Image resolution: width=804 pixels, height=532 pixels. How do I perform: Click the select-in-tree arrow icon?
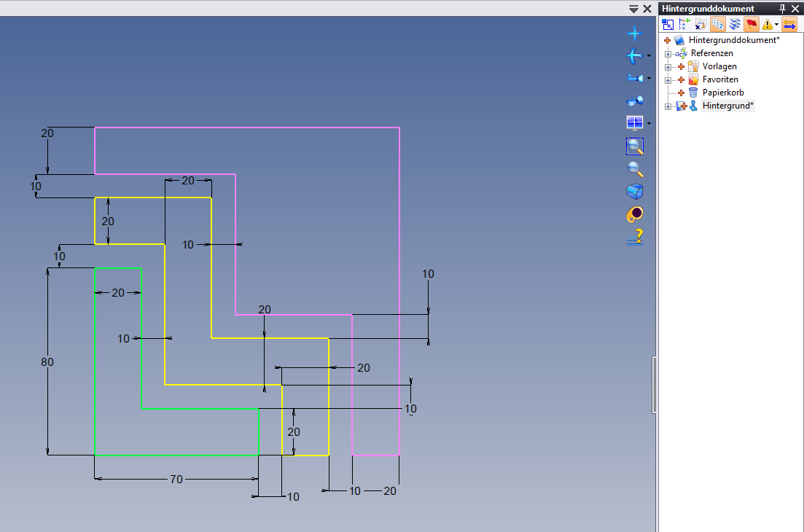[668, 24]
